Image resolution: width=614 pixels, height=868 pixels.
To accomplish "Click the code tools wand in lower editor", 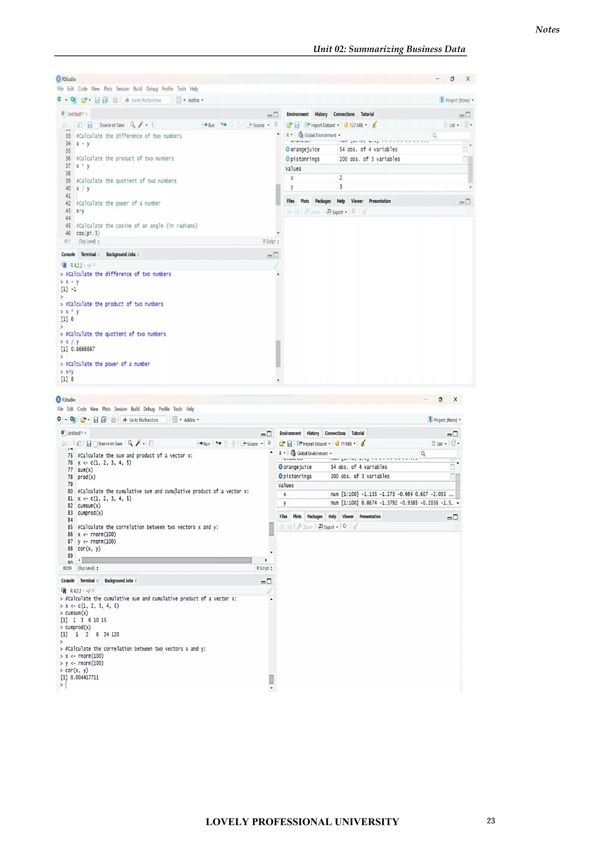I will pos(139,443).
